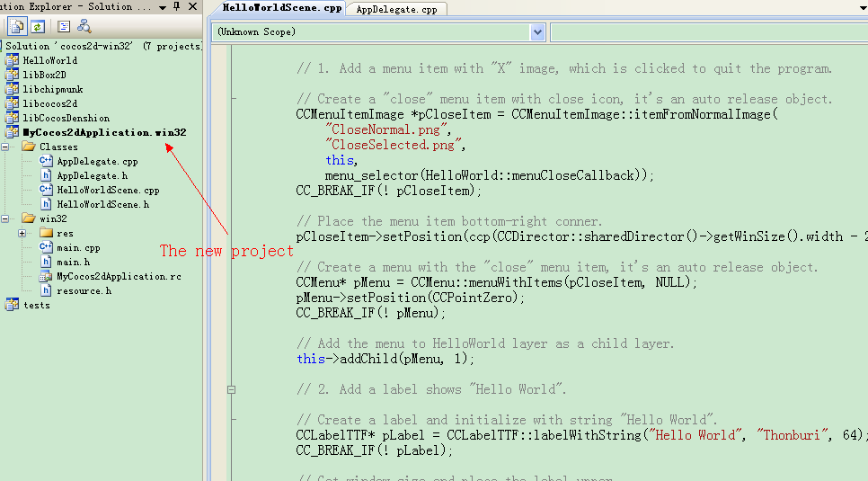
Task: Click the Classes folder icon
Action: click(x=29, y=147)
